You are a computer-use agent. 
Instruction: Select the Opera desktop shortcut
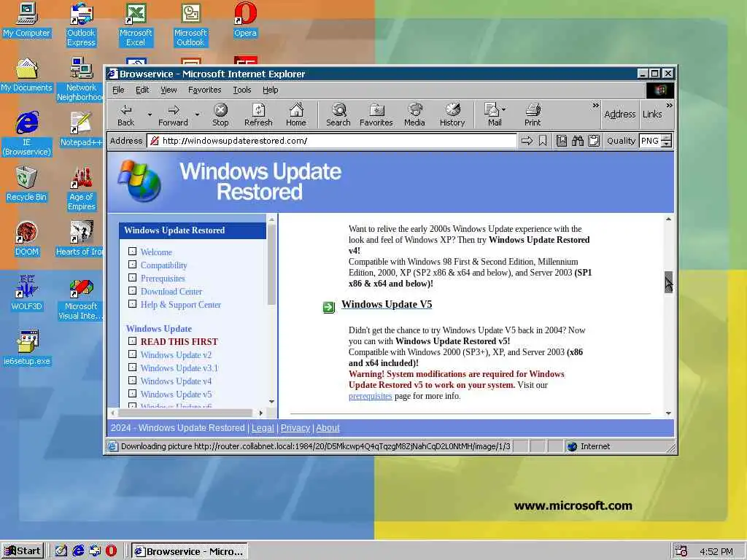[x=245, y=20]
